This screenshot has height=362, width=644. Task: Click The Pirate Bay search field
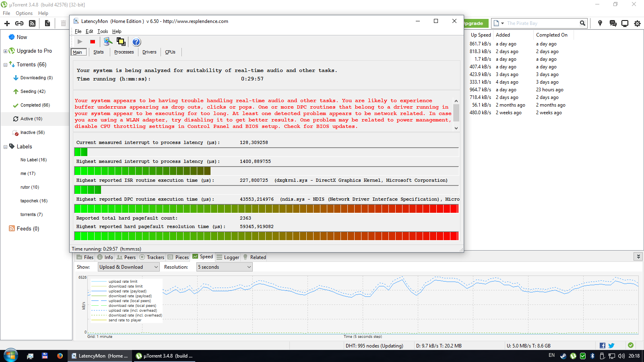[542, 23]
